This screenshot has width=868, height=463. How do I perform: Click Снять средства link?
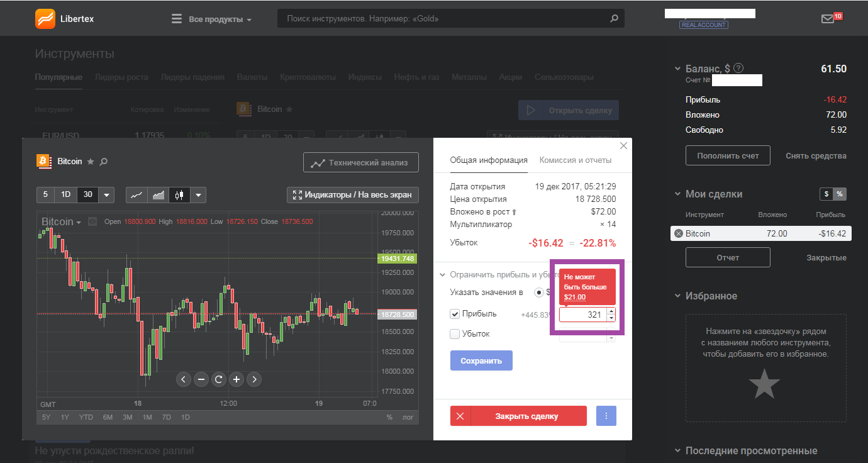click(816, 155)
